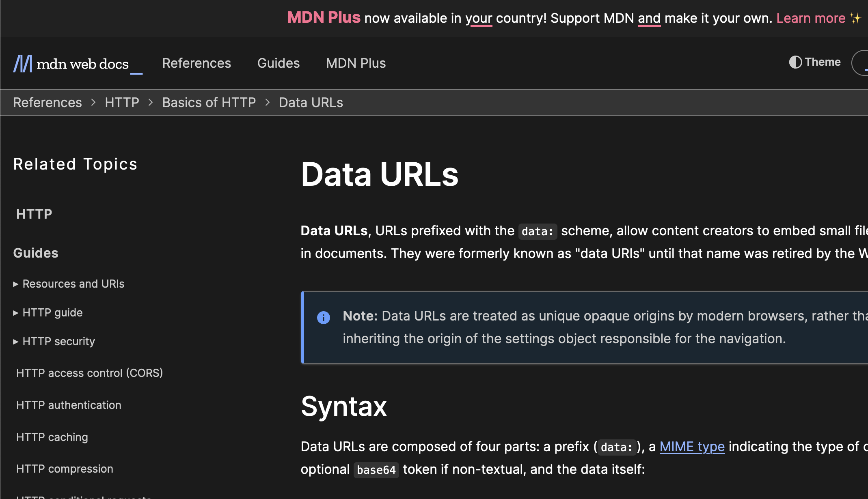Click the chevron after Basics of HTTP

267,102
